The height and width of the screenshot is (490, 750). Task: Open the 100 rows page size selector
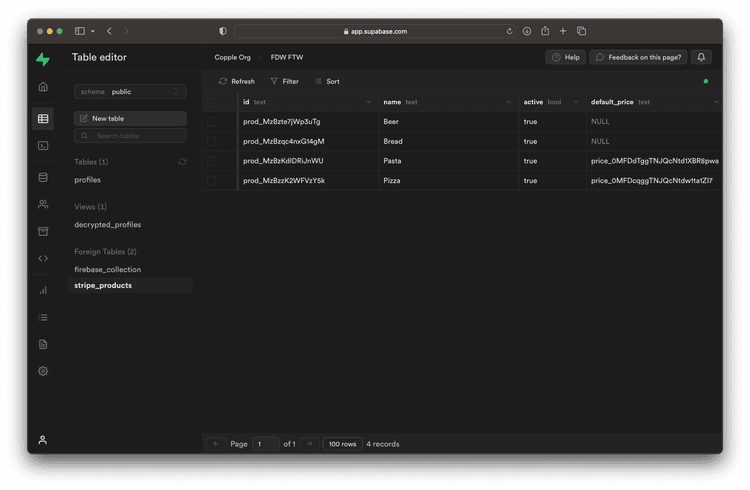(x=342, y=444)
